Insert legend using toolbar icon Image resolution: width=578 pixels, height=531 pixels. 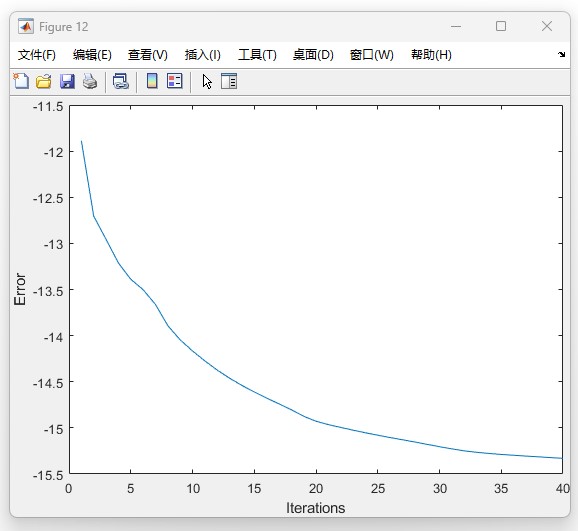(x=175, y=81)
